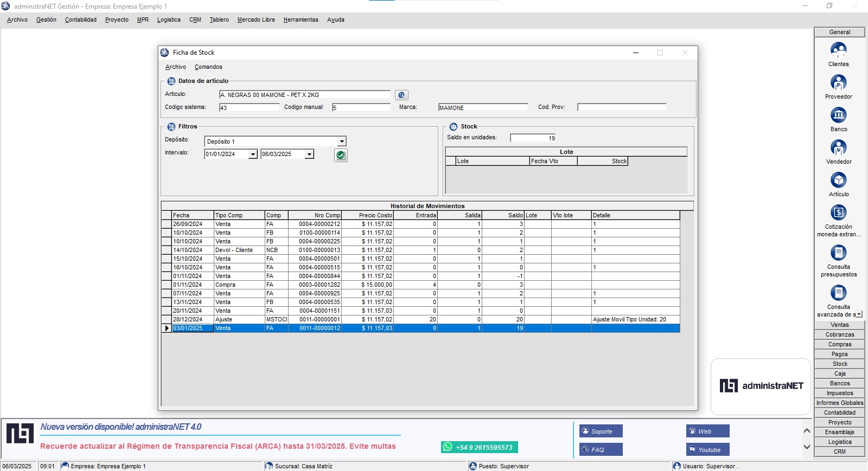Click the Youtube button
The height and width of the screenshot is (471, 868).
(708, 449)
